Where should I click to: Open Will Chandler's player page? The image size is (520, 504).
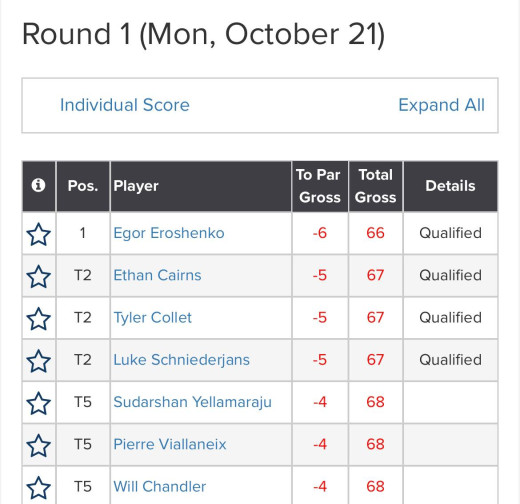click(x=160, y=487)
